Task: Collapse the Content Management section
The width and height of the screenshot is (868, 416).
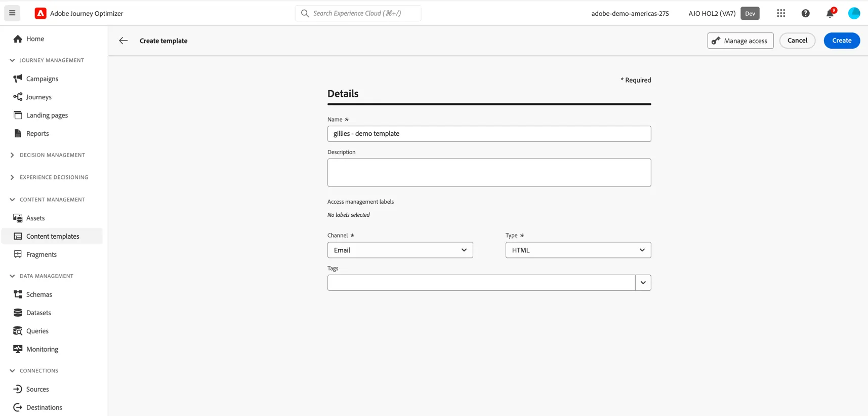Action: (x=12, y=200)
